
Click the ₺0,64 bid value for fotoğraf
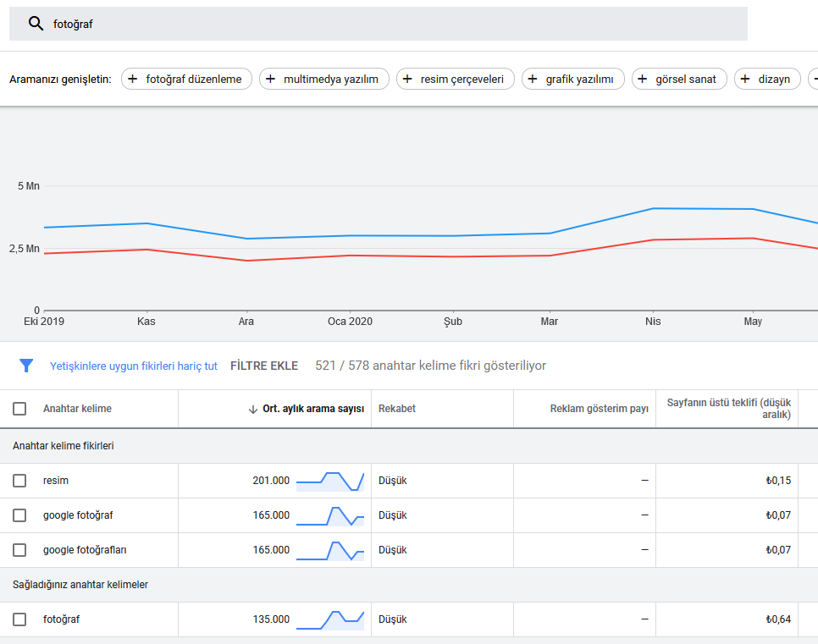tap(778, 619)
